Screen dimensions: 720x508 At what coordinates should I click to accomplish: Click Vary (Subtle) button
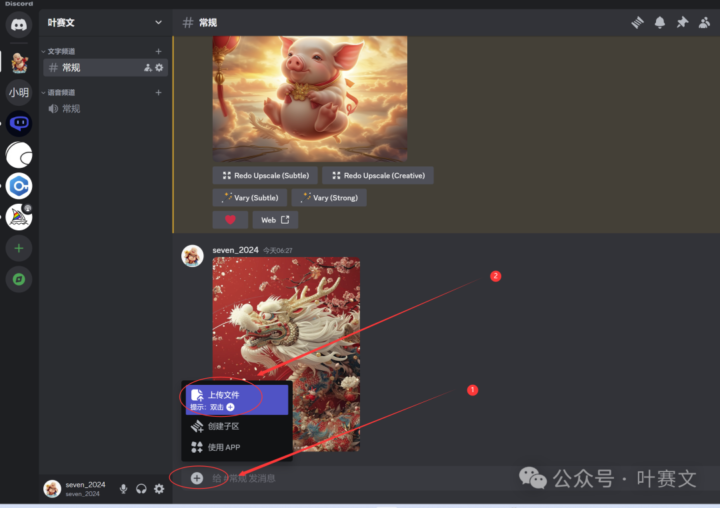250,198
